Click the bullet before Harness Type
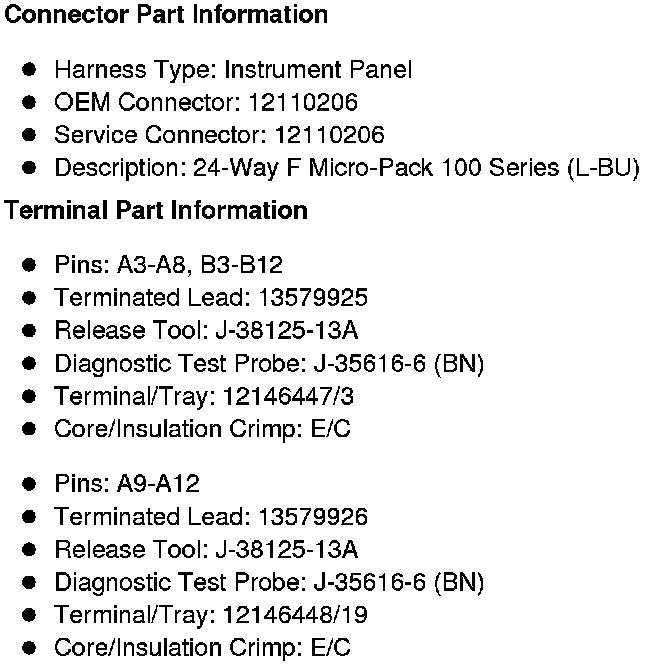The width and height of the screenshot is (672, 666). (x=30, y=70)
